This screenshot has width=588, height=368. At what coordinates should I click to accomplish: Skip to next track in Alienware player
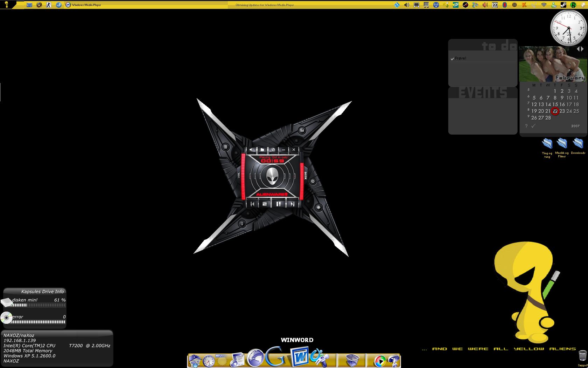[292, 204]
